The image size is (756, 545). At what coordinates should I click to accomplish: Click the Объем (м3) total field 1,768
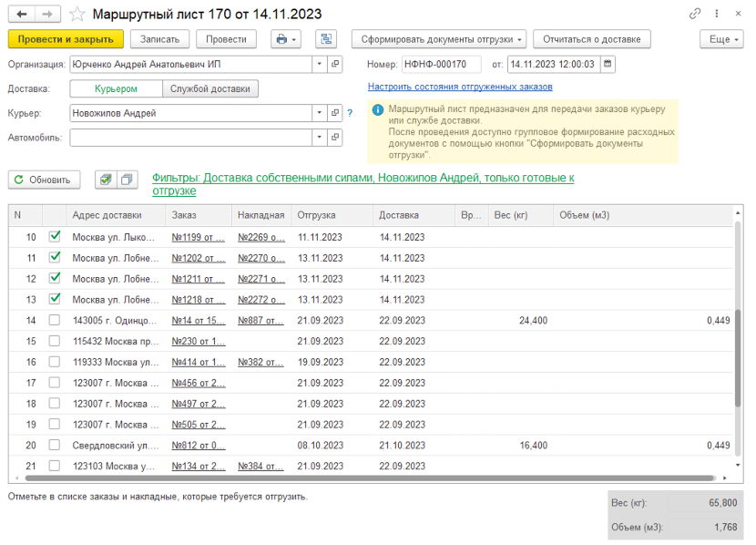pyautogui.click(x=704, y=527)
